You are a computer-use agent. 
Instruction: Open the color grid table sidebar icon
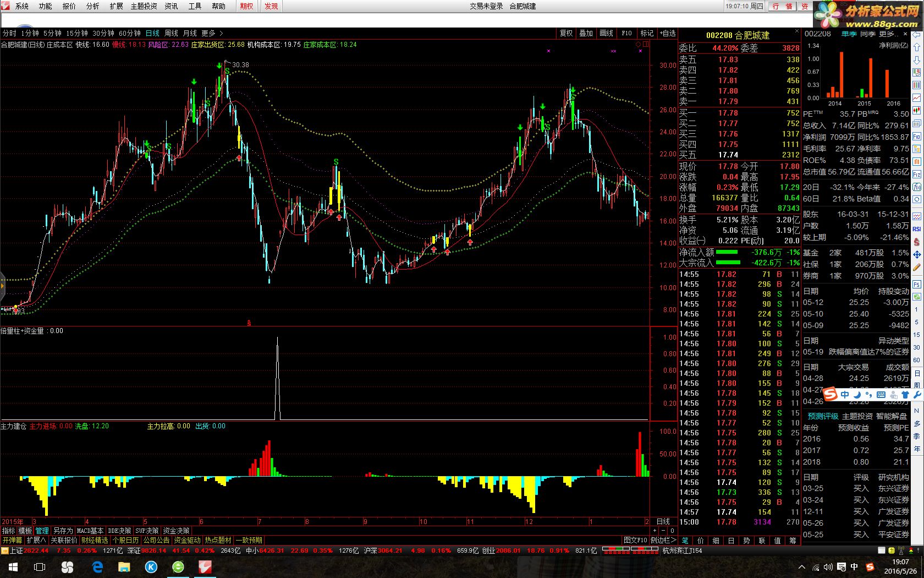tap(917, 85)
